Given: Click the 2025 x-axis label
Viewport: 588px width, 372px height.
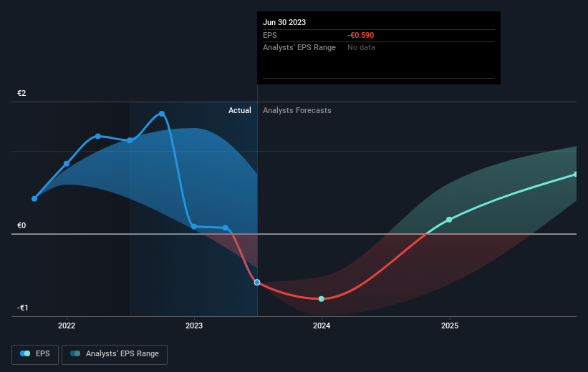Looking at the screenshot, I should pos(450,325).
